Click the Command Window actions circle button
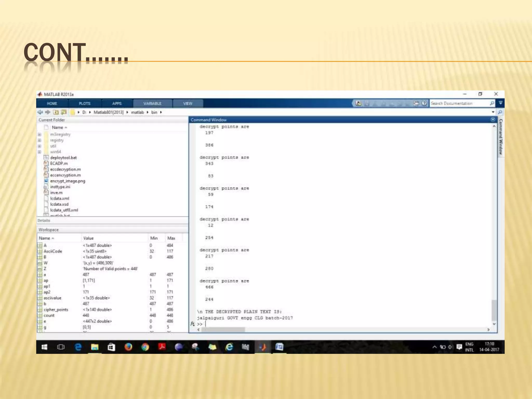The height and width of the screenshot is (399, 532). 493,120
